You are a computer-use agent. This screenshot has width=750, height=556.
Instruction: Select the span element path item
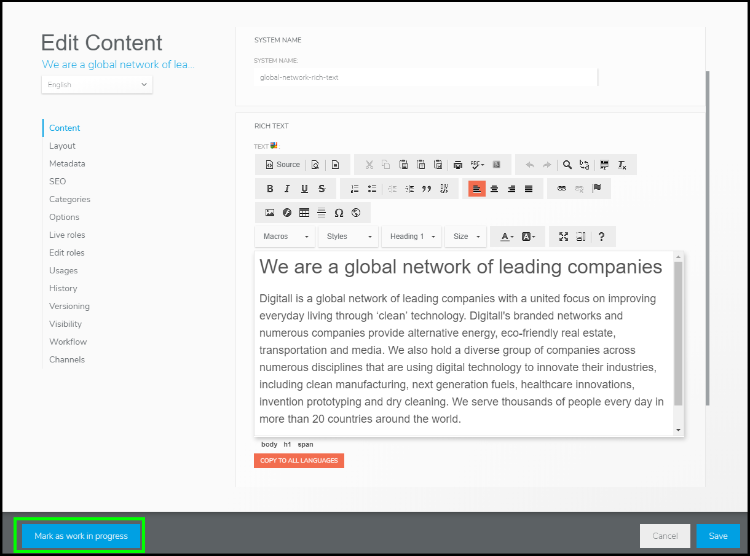[306, 445]
